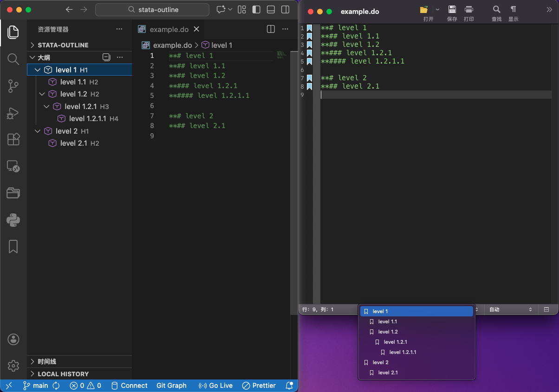Open the Source Control view
This screenshot has width=559, height=392.
pyautogui.click(x=13, y=86)
